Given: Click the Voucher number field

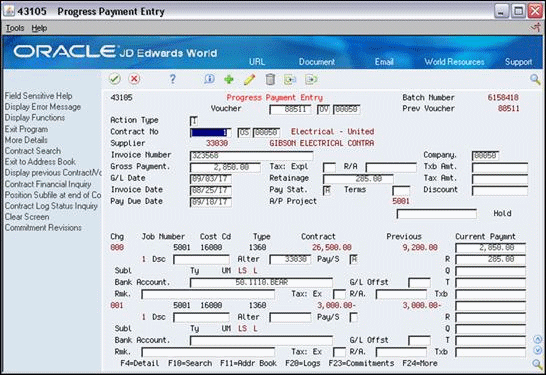Looking at the screenshot, I should (290, 109).
